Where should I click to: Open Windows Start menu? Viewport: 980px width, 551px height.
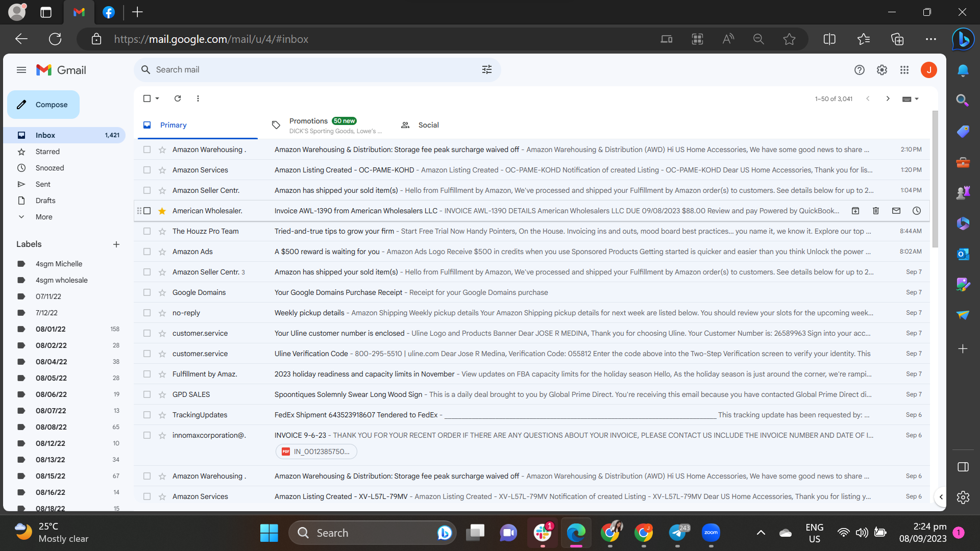point(269,533)
